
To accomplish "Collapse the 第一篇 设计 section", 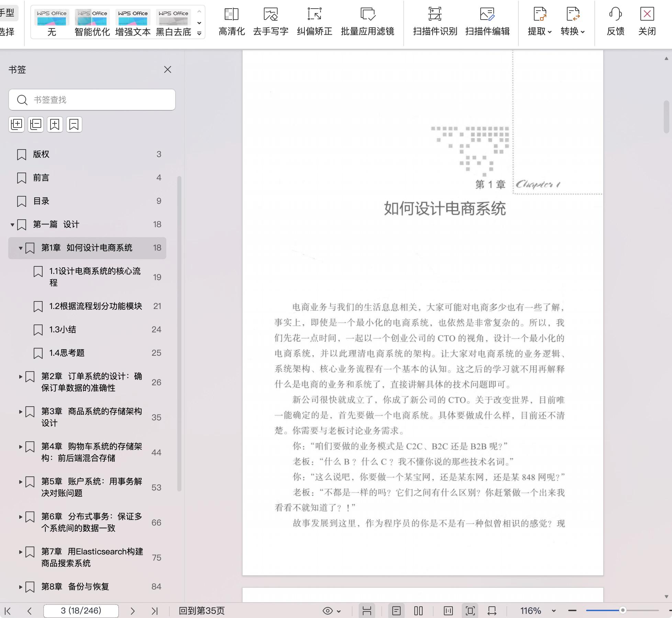I will pyautogui.click(x=12, y=225).
